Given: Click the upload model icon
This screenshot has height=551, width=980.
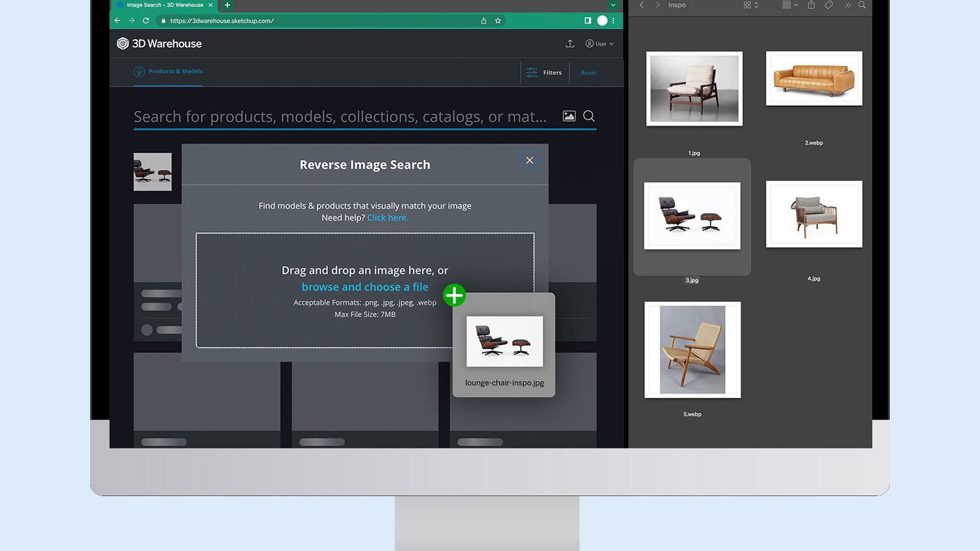Looking at the screenshot, I should point(570,44).
